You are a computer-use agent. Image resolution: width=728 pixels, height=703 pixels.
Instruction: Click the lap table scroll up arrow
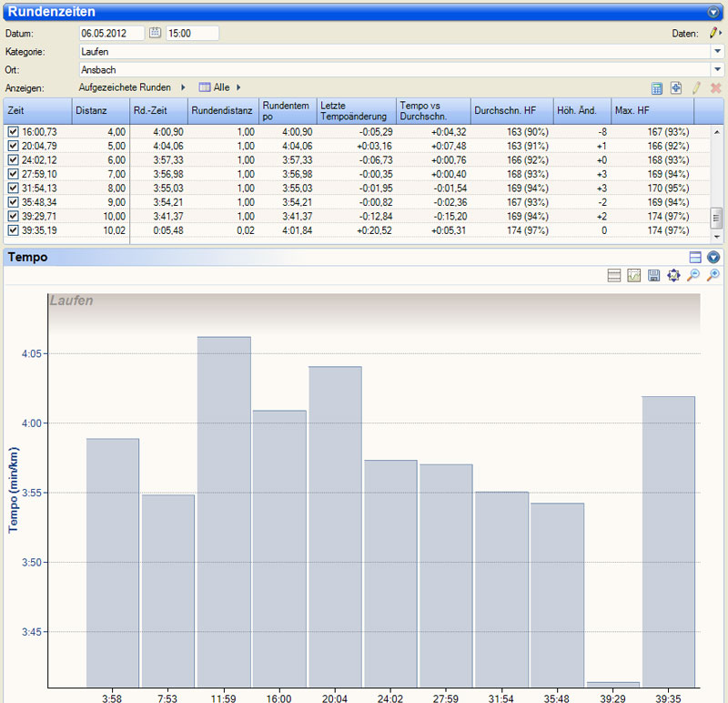(716, 132)
